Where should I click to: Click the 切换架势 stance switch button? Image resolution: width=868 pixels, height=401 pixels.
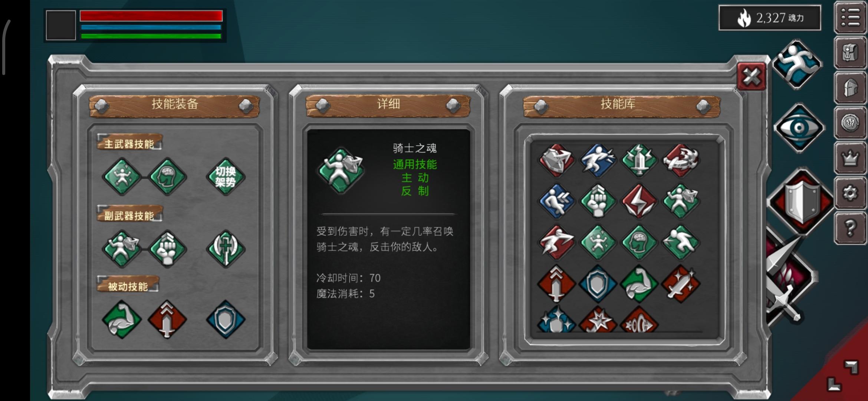226,177
